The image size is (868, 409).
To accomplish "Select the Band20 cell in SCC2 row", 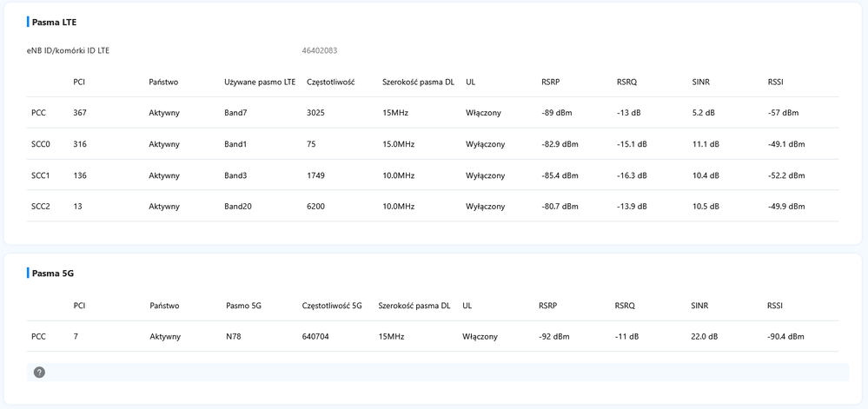I will 238,207.
